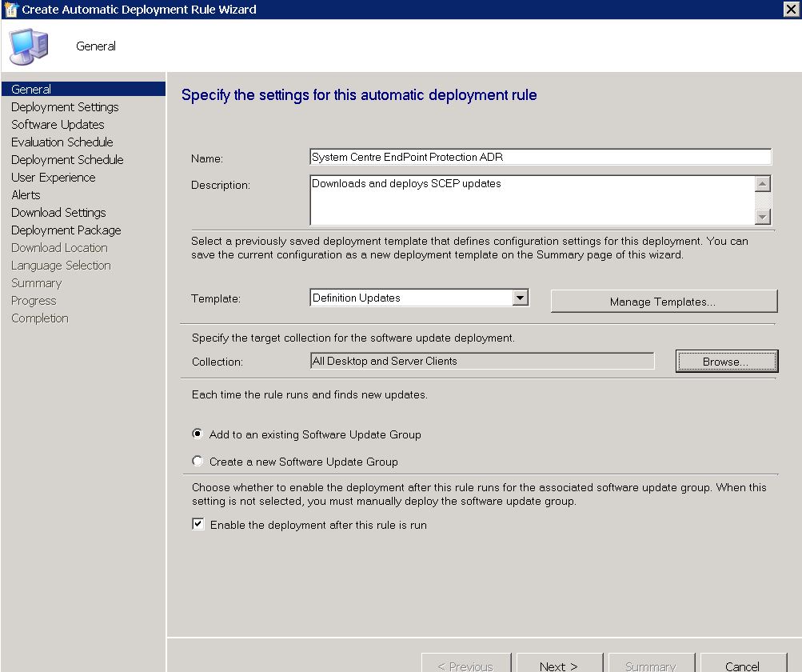This screenshot has width=802, height=672.
Task: Go to Evaluation Schedule page
Action: pos(62,142)
